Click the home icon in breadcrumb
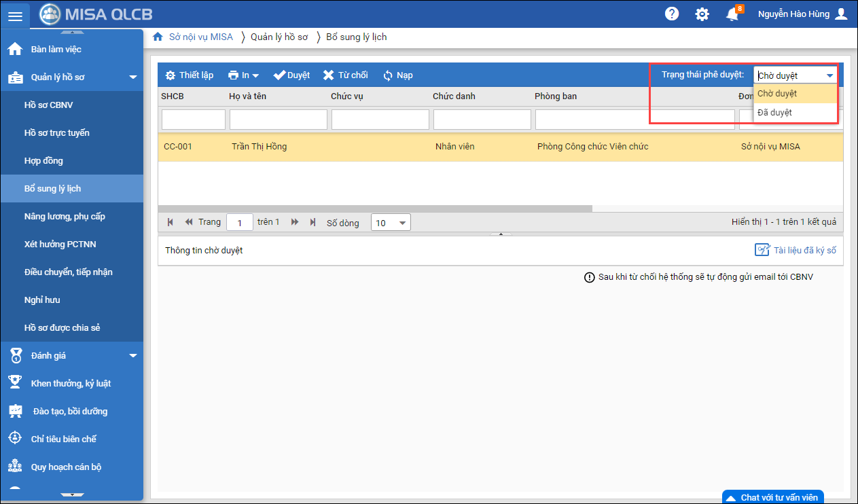 (x=158, y=37)
